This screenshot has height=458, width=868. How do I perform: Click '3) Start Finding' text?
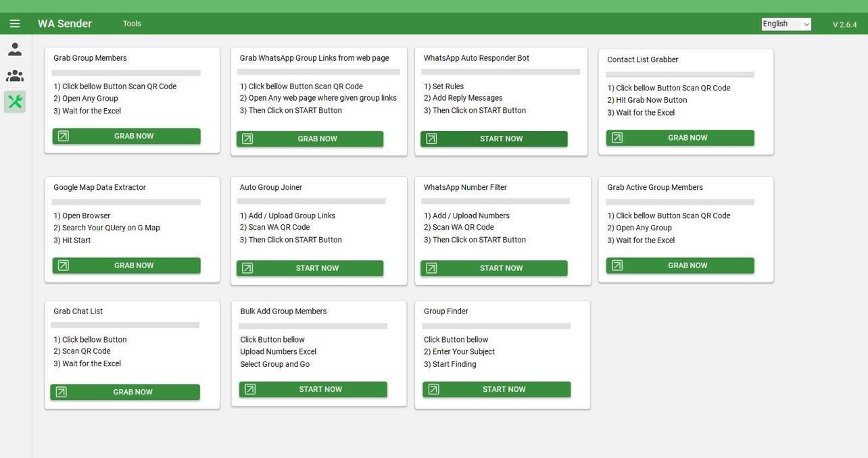coord(450,364)
